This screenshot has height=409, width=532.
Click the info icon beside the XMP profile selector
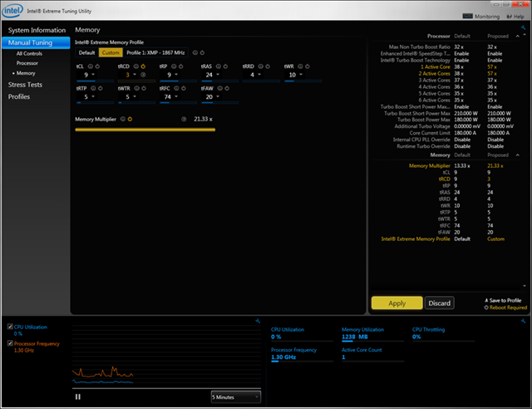195,52
